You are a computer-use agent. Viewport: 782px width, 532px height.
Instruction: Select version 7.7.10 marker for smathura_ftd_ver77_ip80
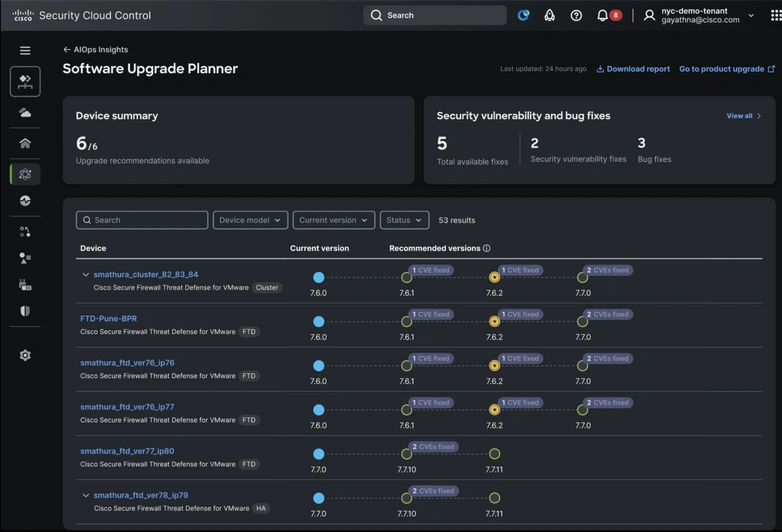pyautogui.click(x=406, y=454)
